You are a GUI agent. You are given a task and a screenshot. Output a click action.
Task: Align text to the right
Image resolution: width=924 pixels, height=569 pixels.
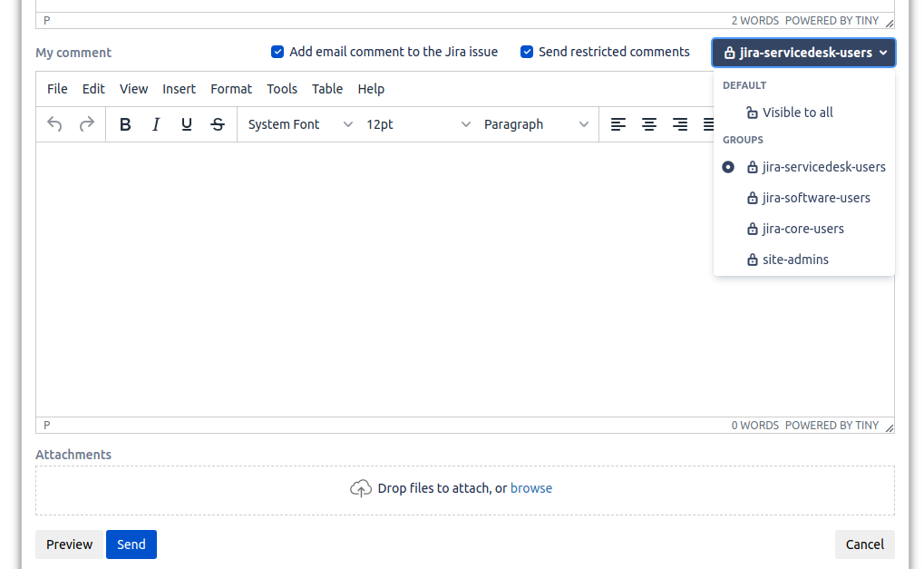click(680, 124)
